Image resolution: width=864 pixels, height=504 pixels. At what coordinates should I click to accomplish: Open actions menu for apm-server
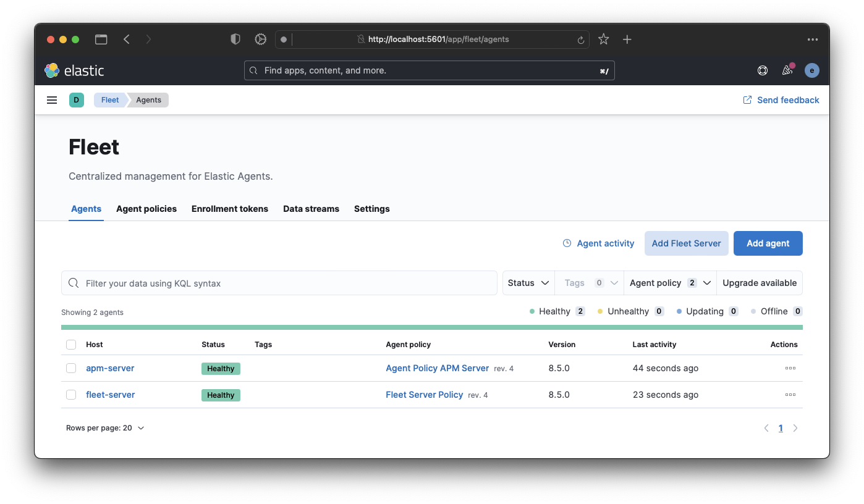click(x=790, y=368)
